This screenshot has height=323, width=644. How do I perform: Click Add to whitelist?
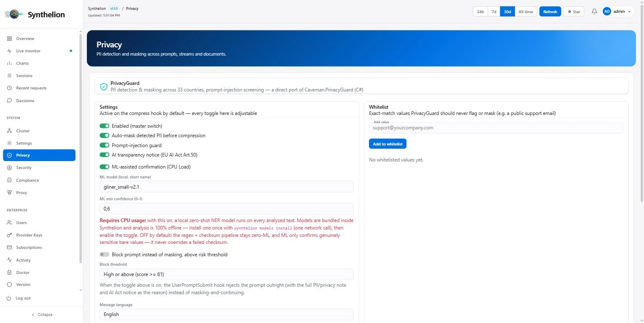[x=387, y=144]
